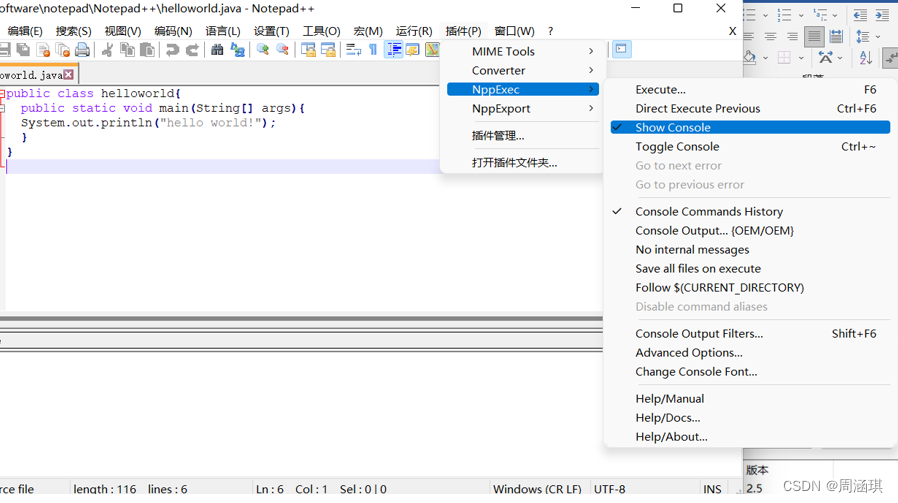Click Word's justify alignment icon
The width and height of the screenshot is (898, 503).
(814, 37)
